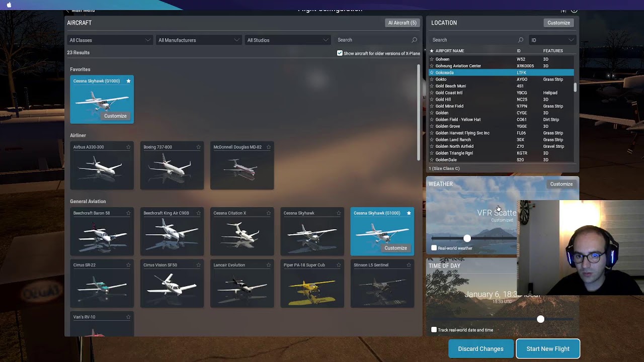Star the Gold Coast Intl airport
This screenshot has width=644, height=362.
coord(431,93)
